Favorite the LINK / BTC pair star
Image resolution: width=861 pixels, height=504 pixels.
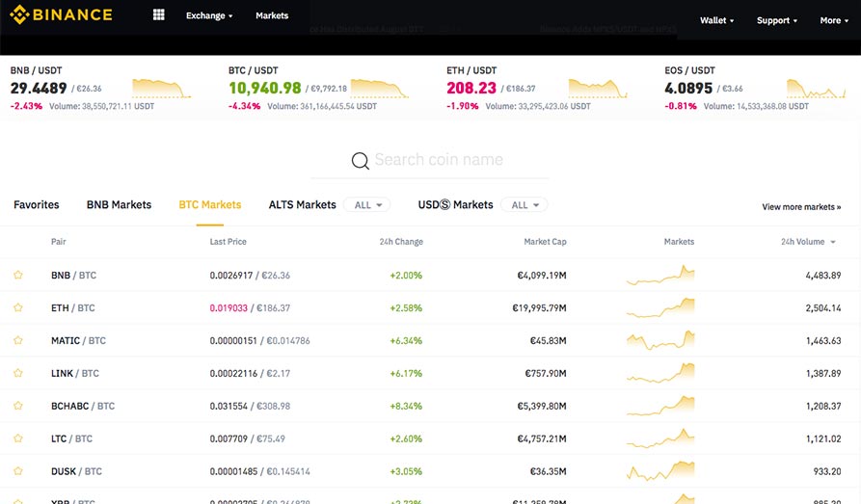pos(18,373)
